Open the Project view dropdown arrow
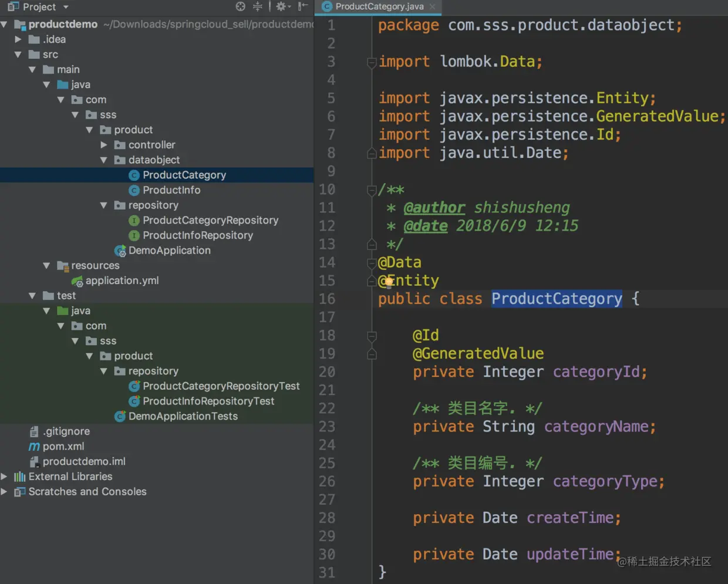728x584 pixels. (66, 7)
